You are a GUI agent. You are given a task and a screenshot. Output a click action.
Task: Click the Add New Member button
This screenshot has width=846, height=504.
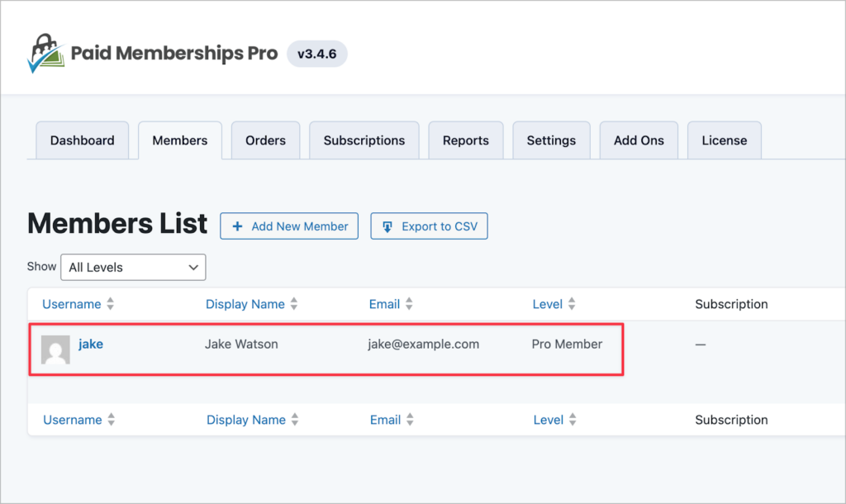pos(289,226)
